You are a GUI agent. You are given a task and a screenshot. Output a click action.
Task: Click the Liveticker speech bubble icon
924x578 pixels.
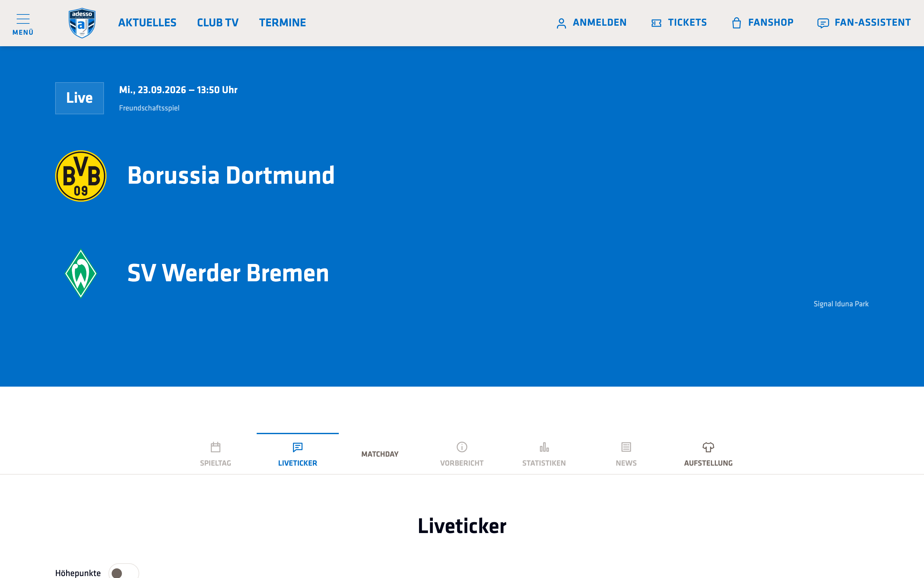point(298,447)
